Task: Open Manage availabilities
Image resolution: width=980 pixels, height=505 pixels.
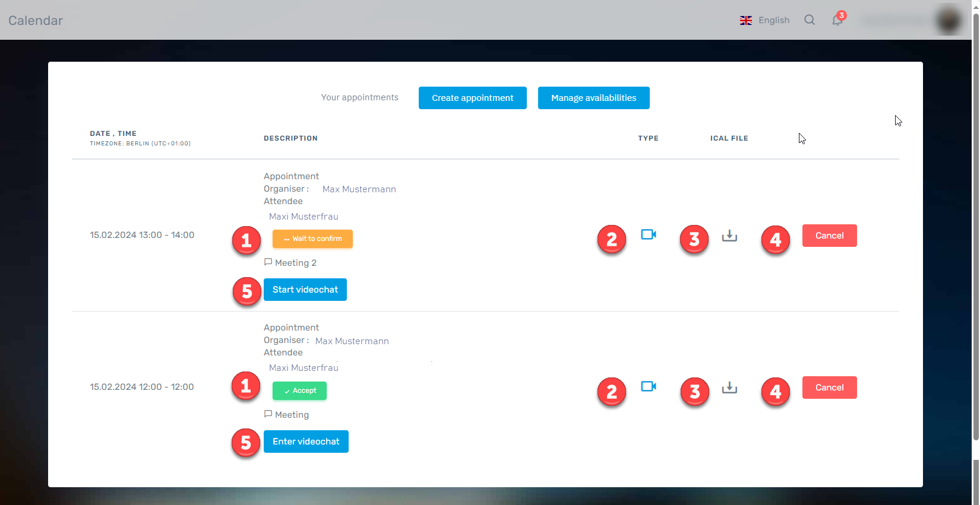Action: click(593, 98)
